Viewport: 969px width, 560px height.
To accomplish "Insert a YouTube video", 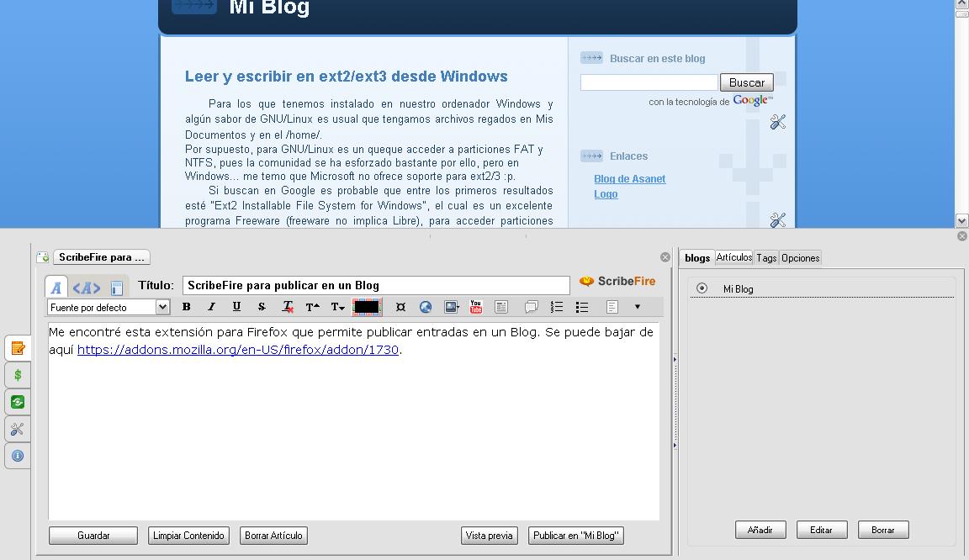I will coord(476,307).
